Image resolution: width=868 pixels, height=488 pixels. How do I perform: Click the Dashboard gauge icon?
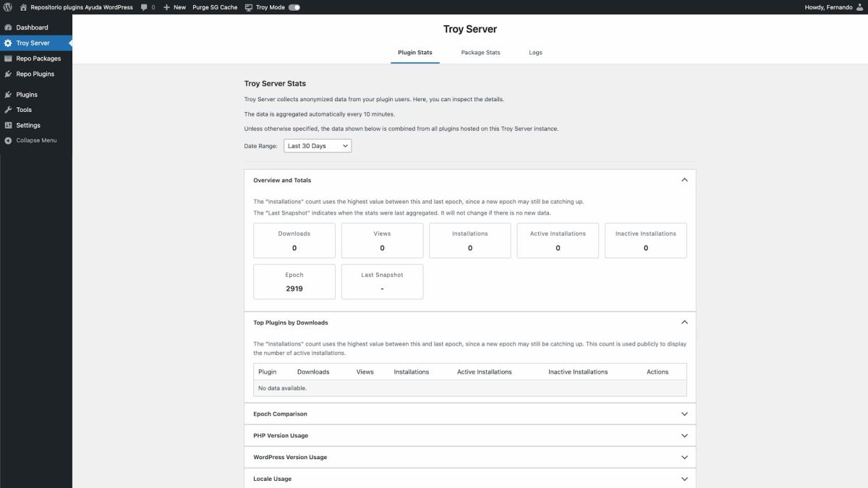pos(8,27)
